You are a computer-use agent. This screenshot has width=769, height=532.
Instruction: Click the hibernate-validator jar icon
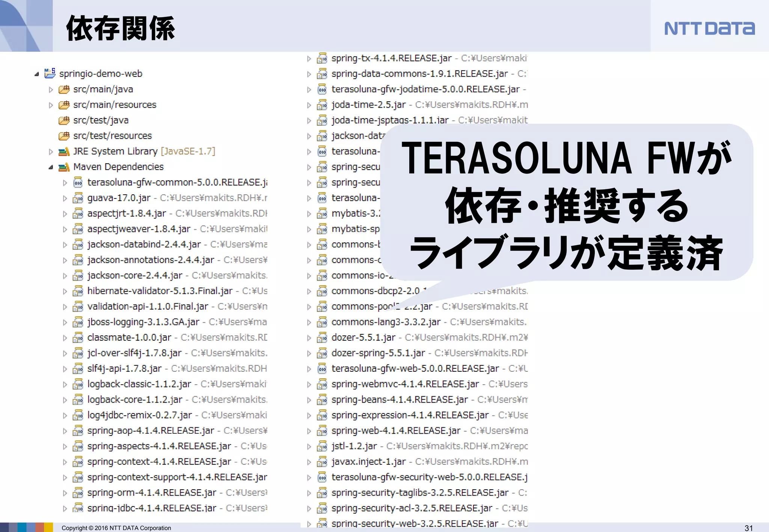[x=78, y=291]
